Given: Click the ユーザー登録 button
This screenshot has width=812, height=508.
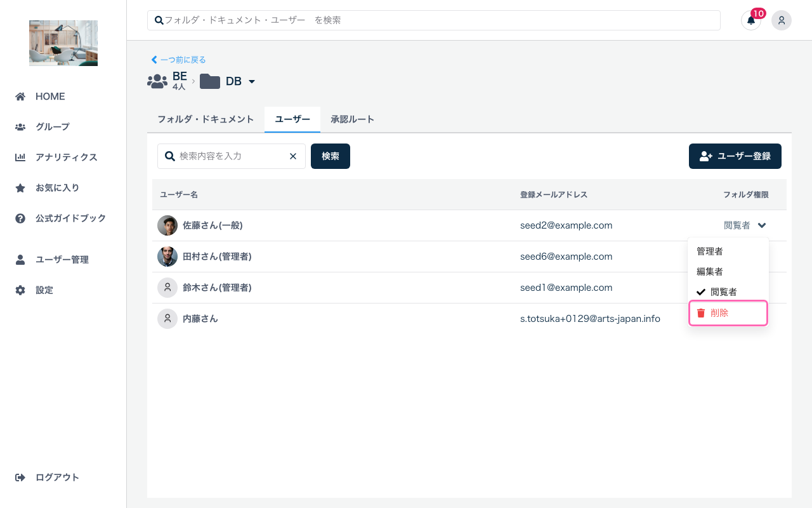Looking at the screenshot, I should point(735,156).
